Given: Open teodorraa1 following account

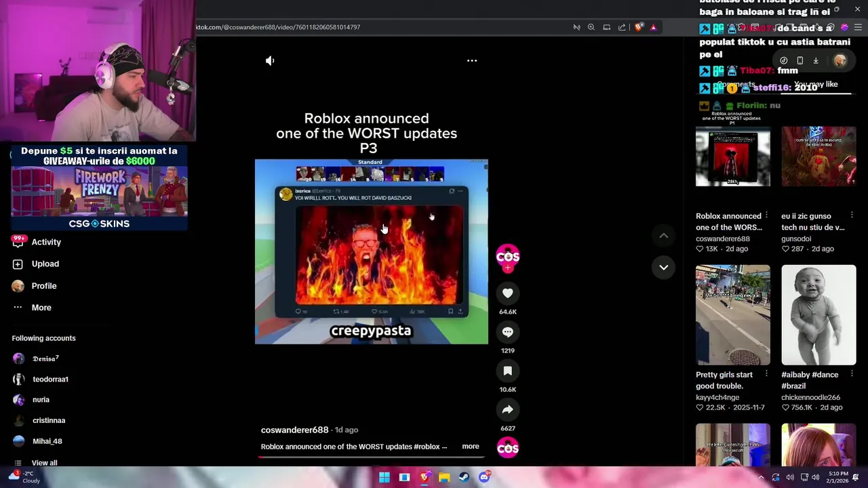Looking at the screenshot, I should [41, 379].
